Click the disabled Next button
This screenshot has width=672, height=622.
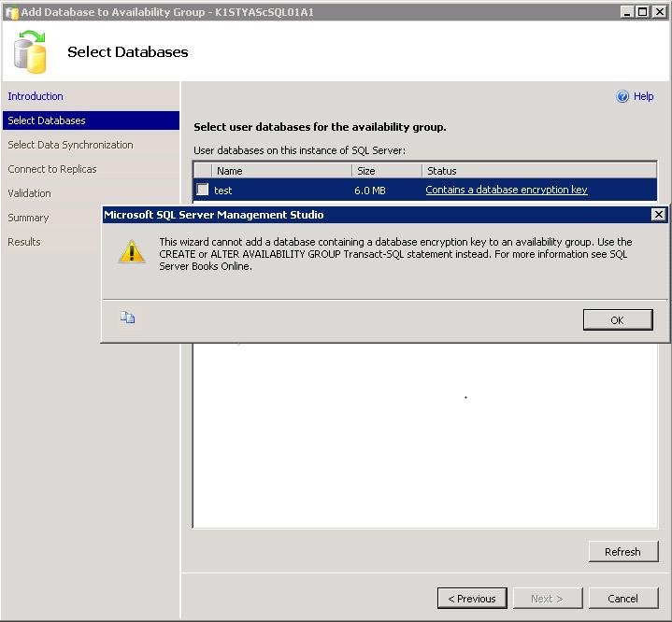pyautogui.click(x=548, y=599)
